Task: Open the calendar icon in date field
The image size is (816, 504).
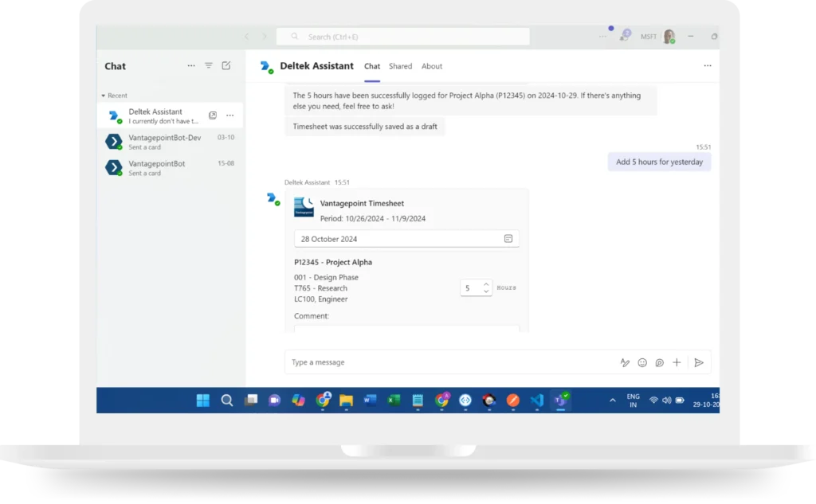Action: click(508, 239)
